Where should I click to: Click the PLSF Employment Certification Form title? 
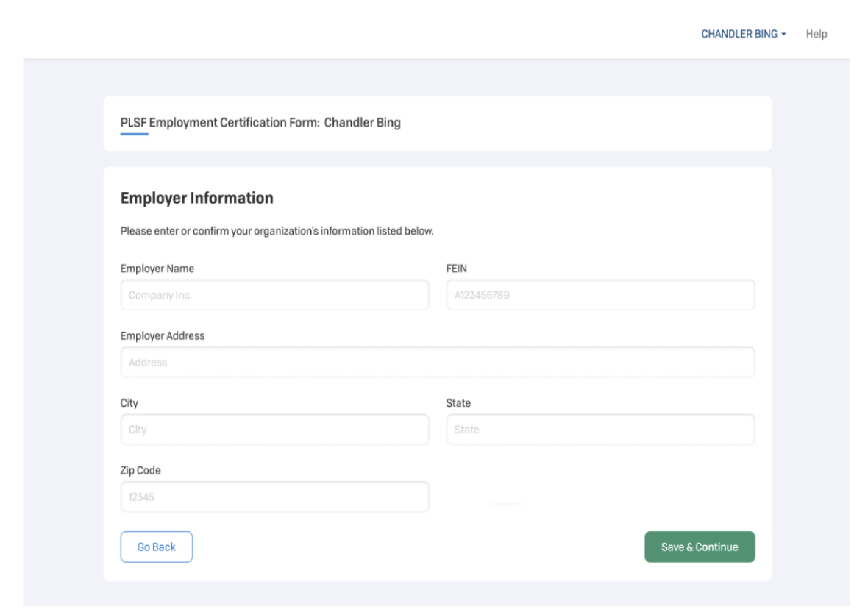pos(260,123)
